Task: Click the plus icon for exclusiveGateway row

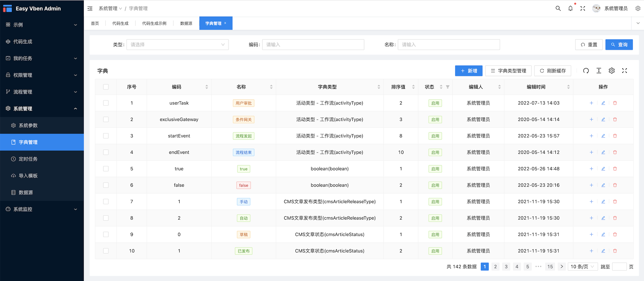Action: (x=591, y=119)
